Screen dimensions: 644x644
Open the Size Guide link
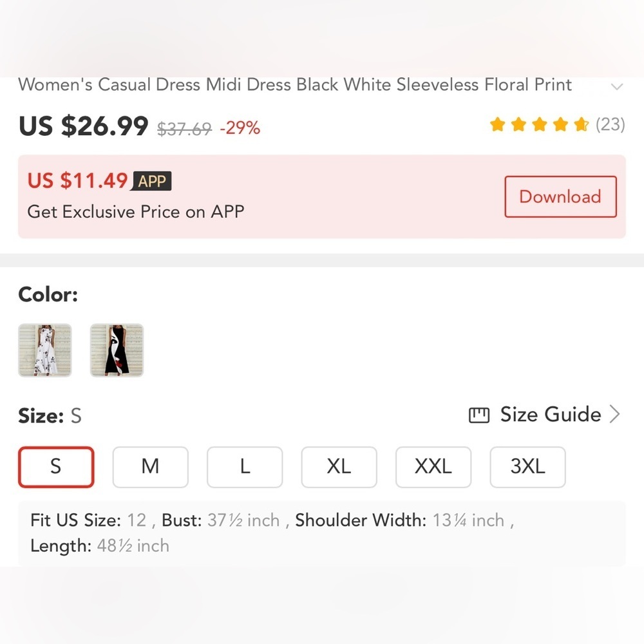tap(550, 415)
